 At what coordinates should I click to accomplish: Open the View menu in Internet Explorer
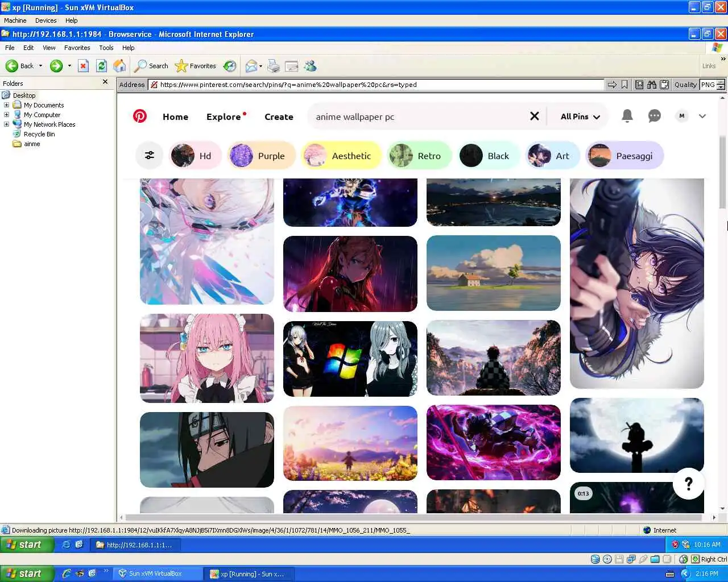(x=49, y=48)
